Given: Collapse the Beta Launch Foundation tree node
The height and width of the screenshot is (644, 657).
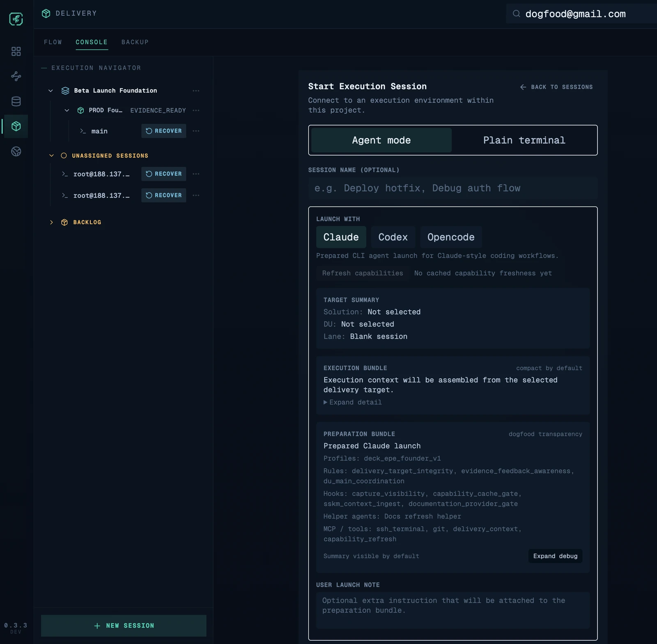Looking at the screenshot, I should click(51, 91).
